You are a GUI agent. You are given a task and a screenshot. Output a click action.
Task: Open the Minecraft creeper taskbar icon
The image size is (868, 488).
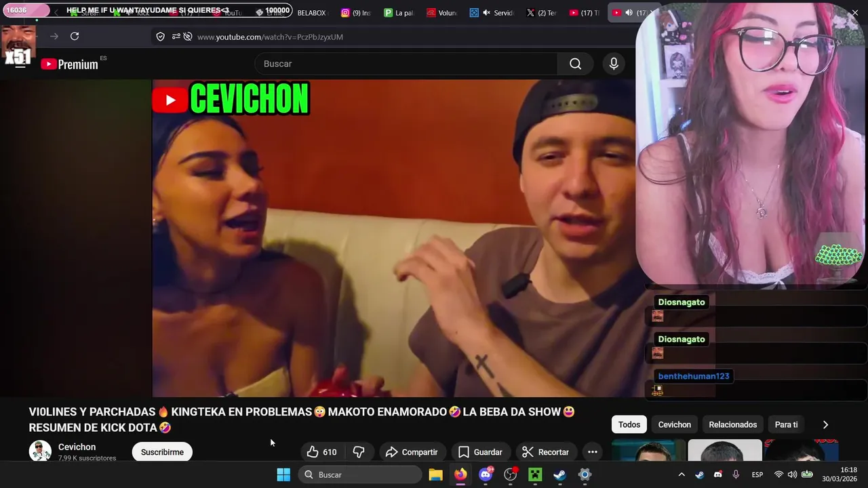coord(535,474)
